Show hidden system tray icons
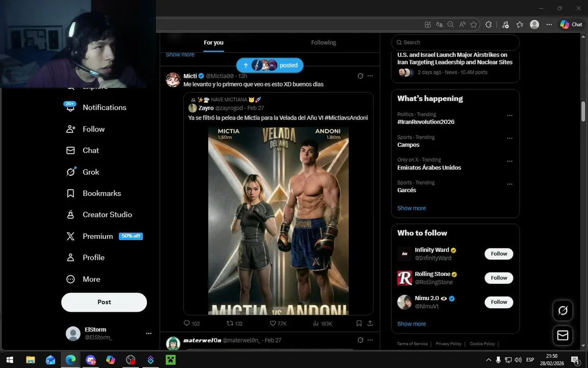 (x=488, y=360)
